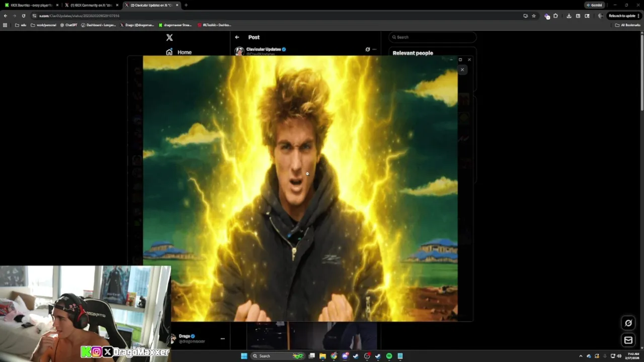Screen dimensions: 644x362
Task: Open the Drago account menu dots
Action: click(x=222, y=338)
